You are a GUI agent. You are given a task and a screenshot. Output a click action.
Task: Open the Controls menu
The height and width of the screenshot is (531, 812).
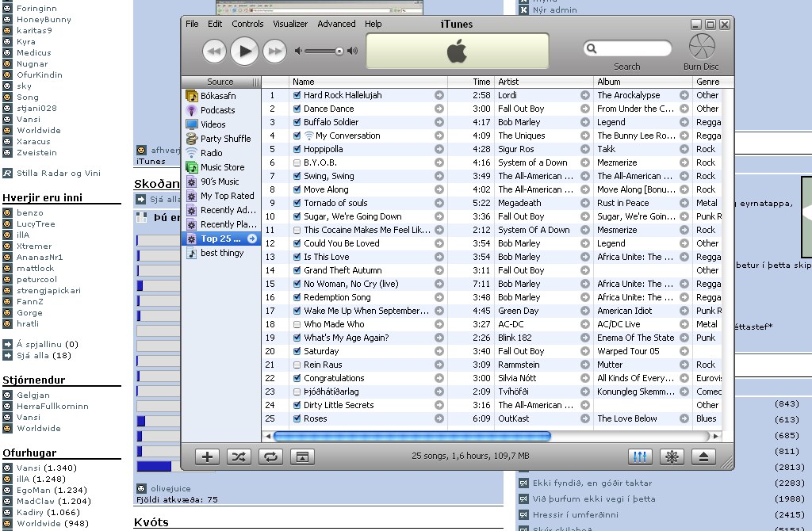(247, 24)
